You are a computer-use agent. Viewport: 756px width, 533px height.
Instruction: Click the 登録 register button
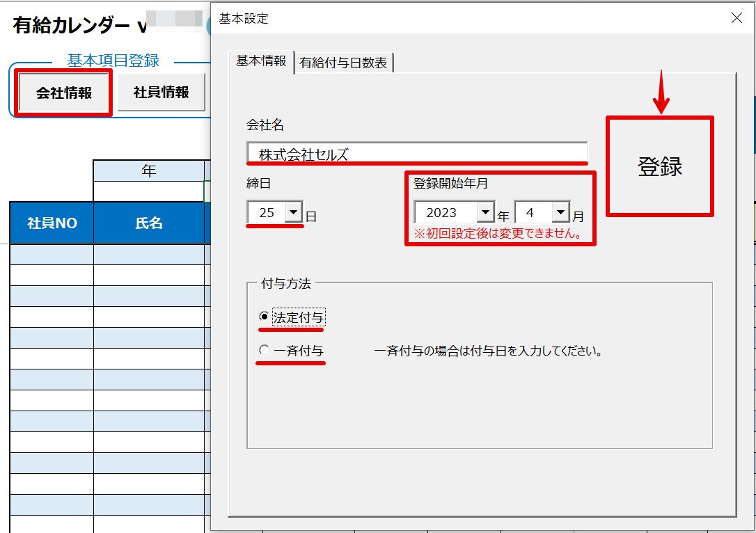(x=659, y=166)
